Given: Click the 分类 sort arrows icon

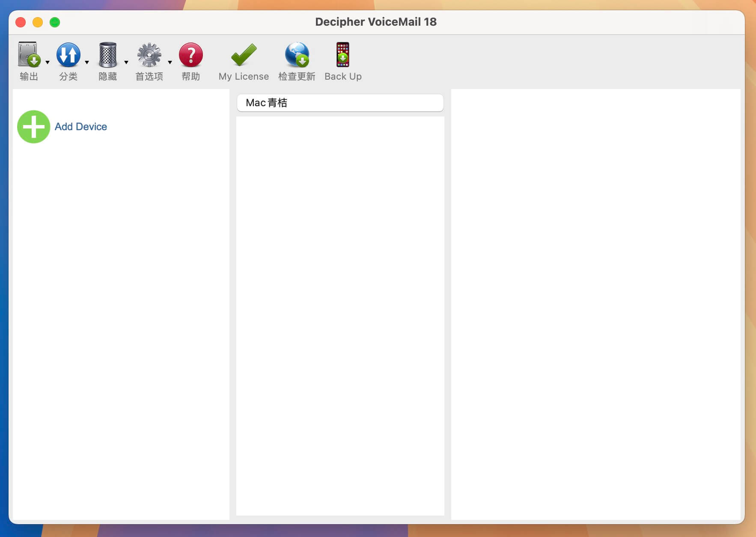Looking at the screenshot, I should coord(68,55).
